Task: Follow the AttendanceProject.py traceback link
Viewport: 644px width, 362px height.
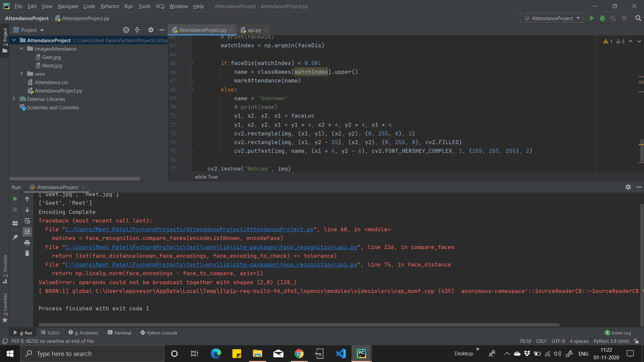Action: [x=189, y=229]
